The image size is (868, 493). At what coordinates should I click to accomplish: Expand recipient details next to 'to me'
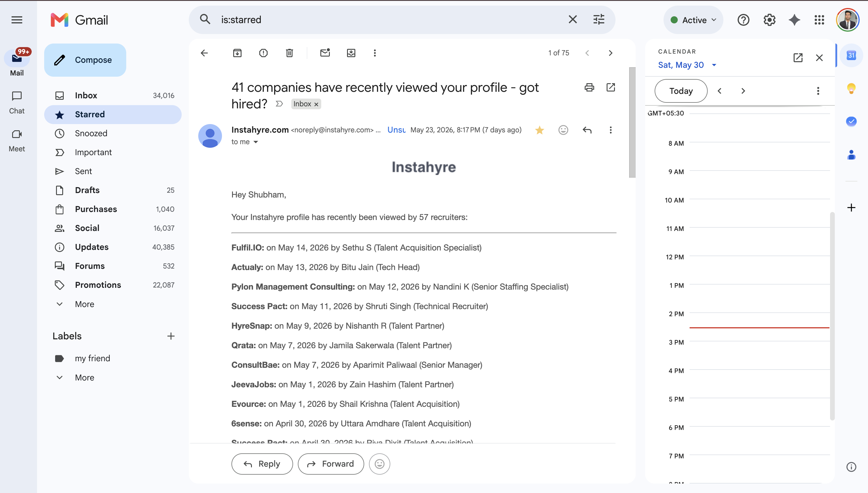(x=256, y=142)
